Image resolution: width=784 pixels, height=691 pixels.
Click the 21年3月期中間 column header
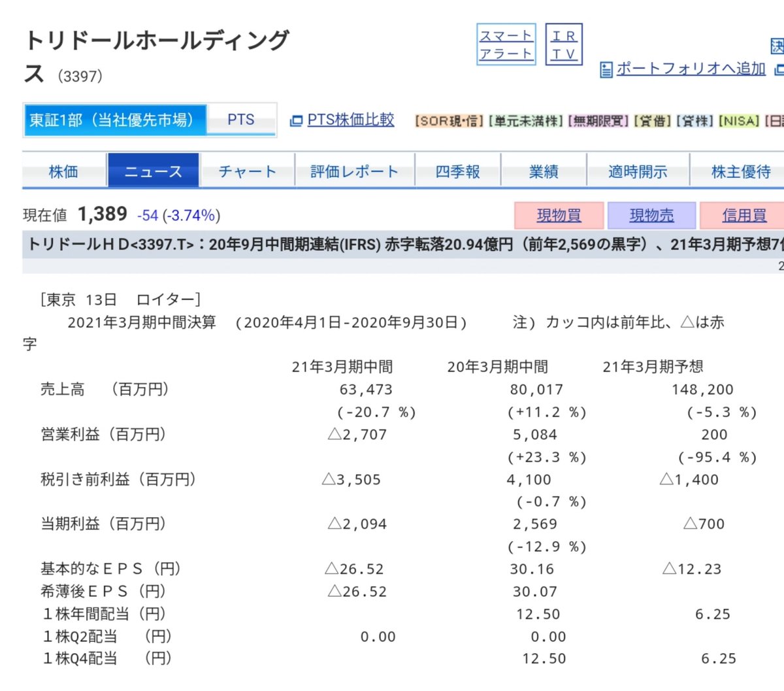342,367
